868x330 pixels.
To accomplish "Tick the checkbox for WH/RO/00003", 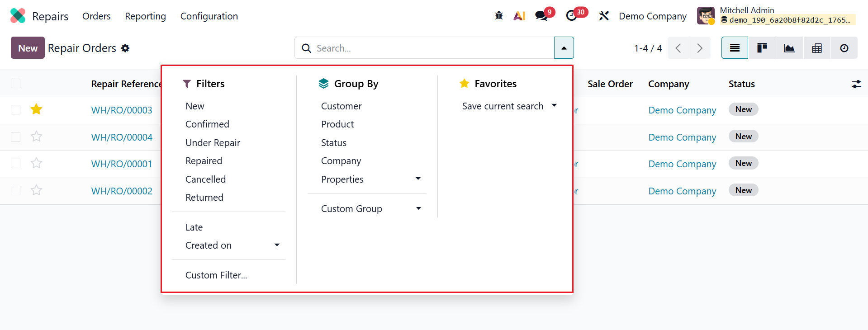I will (16, 110).
